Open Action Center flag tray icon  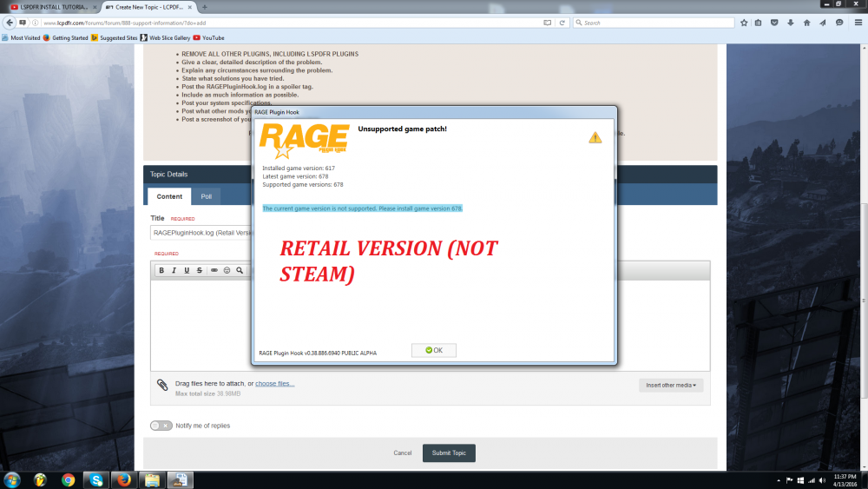pyautogui.click(x=789, y=480)
